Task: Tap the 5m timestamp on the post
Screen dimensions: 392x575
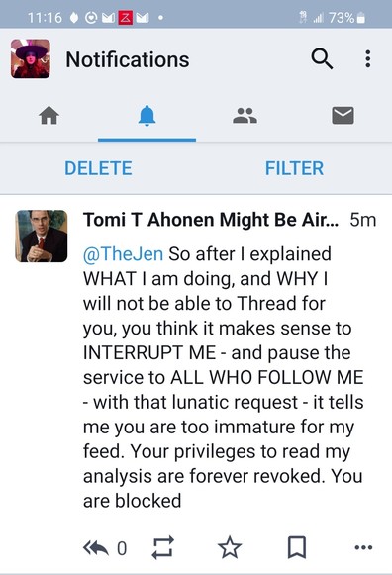Action: [362, 220]
